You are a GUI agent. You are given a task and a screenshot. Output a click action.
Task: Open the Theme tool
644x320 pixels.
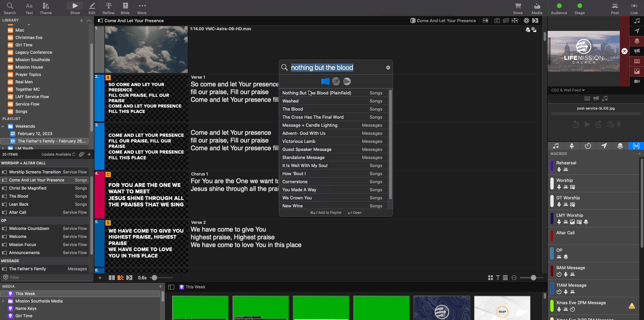coord(46,8)
